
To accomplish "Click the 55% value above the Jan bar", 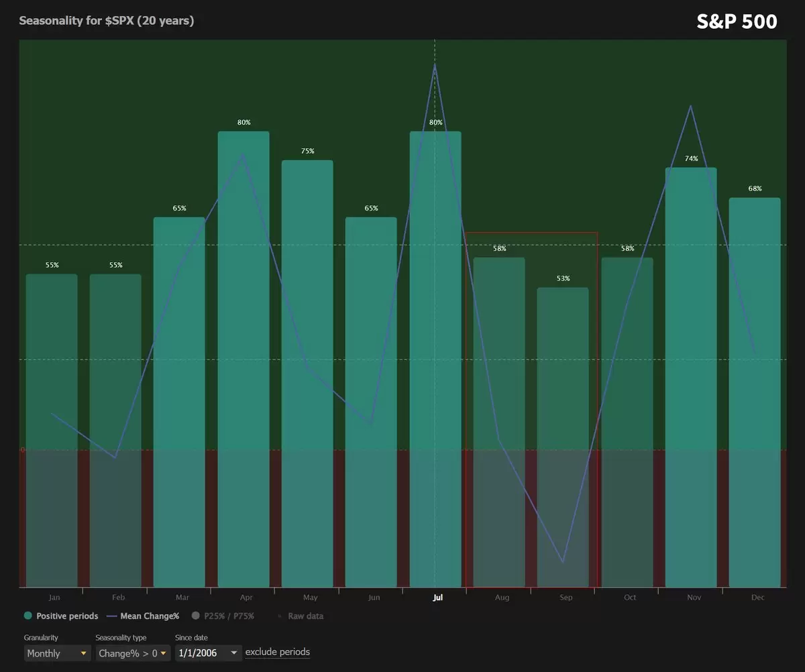I will coord(52,265).
